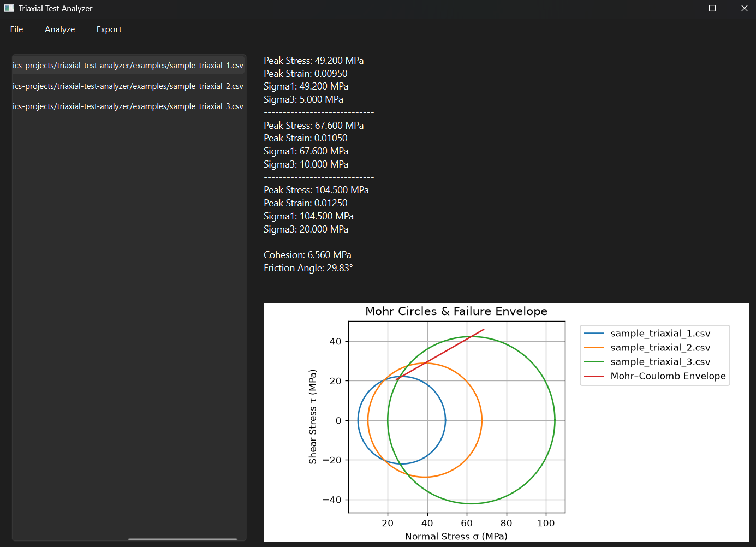
Task: Click the 'Sigma3: 20.000 MPa' line
Action: click(306, 229)
